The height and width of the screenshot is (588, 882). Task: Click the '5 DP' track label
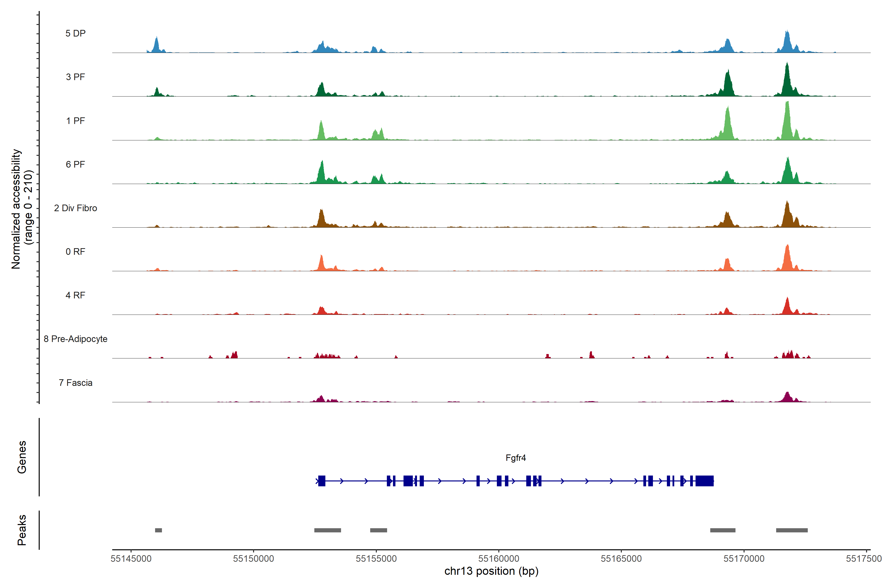click(x=75, y=33)
